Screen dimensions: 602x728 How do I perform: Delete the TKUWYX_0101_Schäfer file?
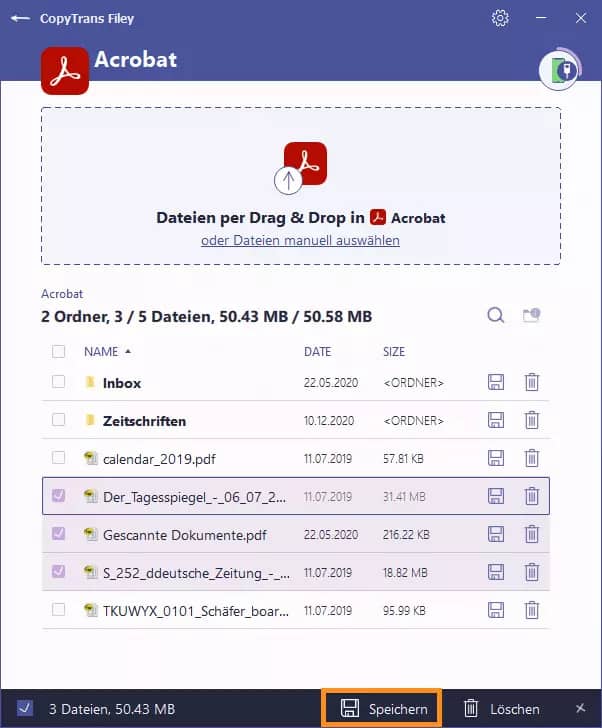pos(531,610)
